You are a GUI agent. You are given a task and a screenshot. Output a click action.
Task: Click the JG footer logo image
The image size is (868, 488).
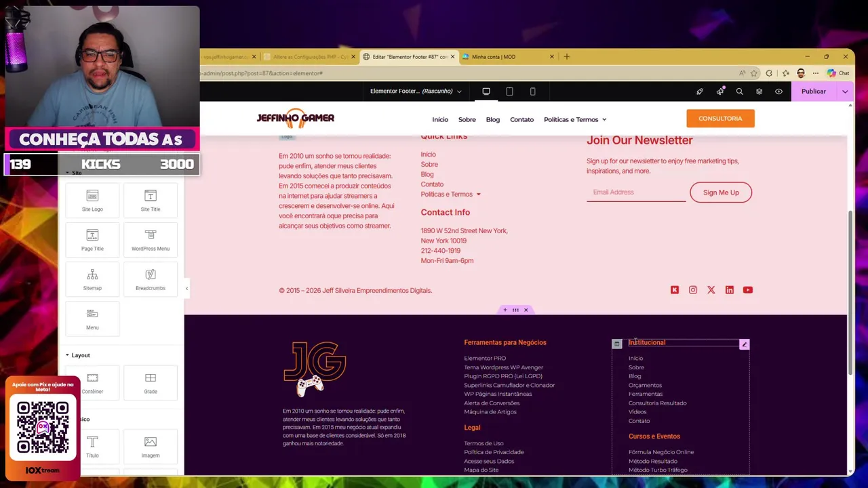click(x=315, y=369)
